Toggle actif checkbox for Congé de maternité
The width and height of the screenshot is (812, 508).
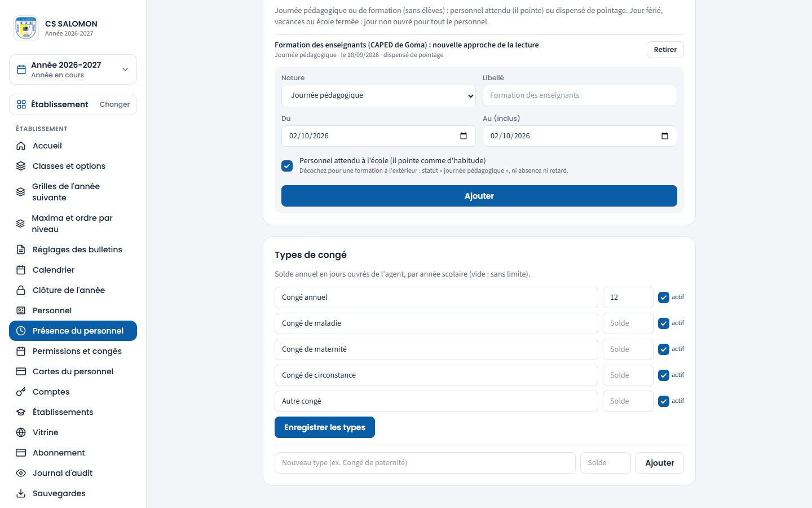664,349
